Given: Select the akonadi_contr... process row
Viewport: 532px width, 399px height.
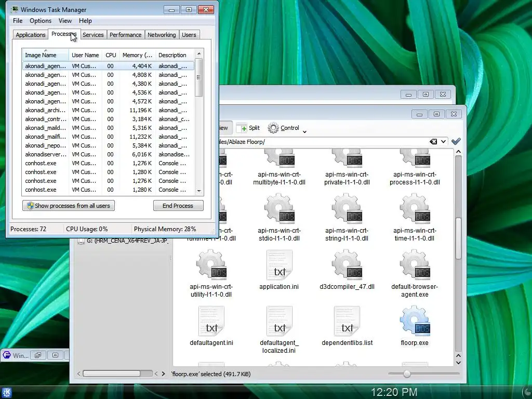Looking at the screenshot, I should 108,119.
